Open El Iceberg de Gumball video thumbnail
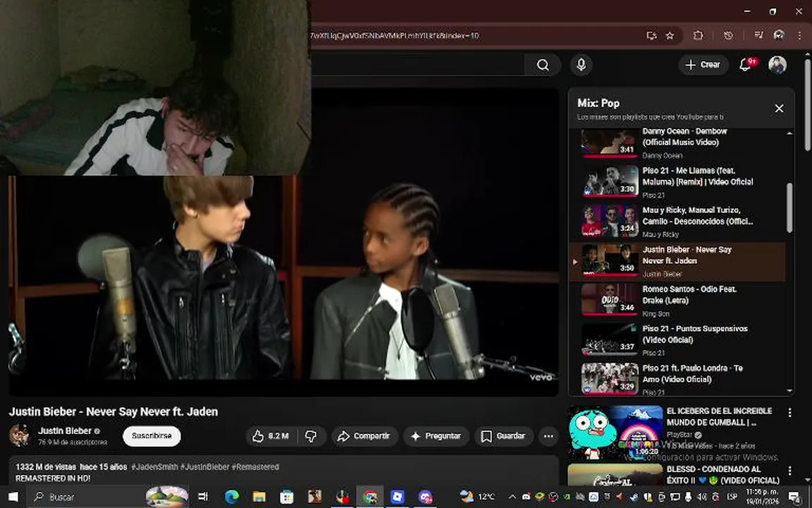Viewport: 812px width, 508px height. [616, 433]
